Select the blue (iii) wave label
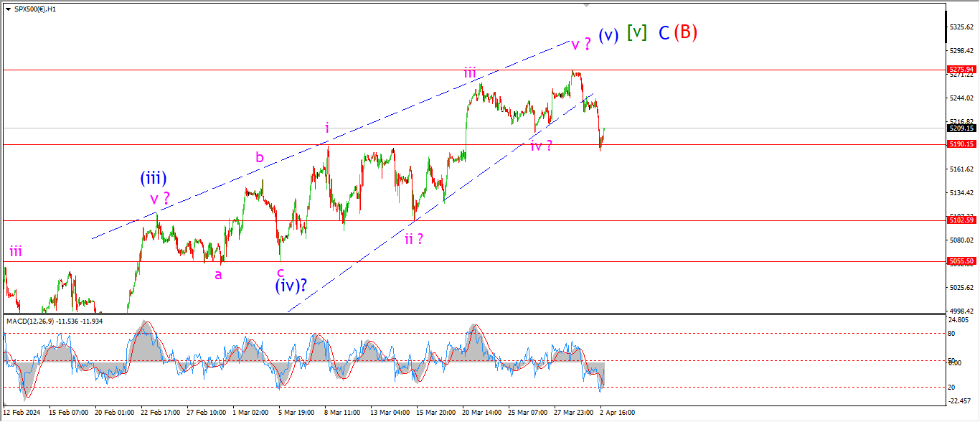The width and height of the screenshot is (980, 422). coord(154,179)
